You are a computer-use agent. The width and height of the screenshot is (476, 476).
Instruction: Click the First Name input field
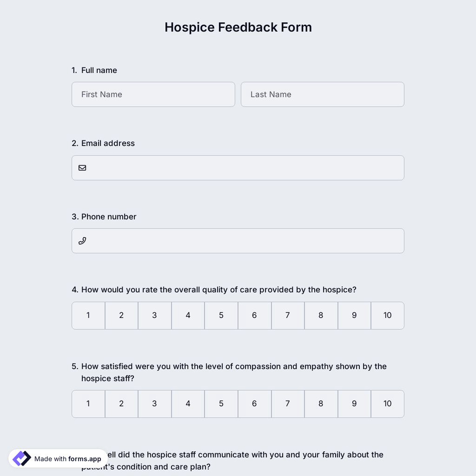click(153, 94)
